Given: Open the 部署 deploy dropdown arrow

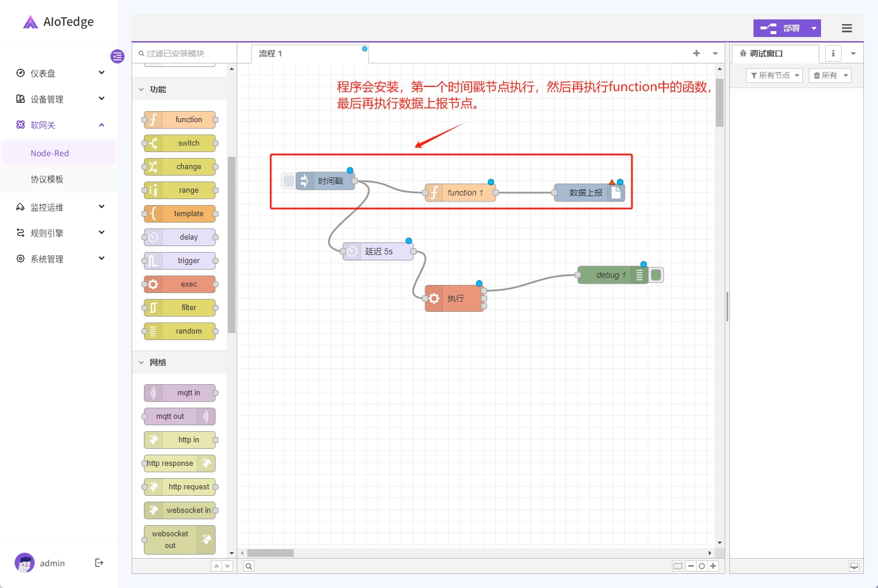Looking at the screenshot, I should [x=814, y=28].
